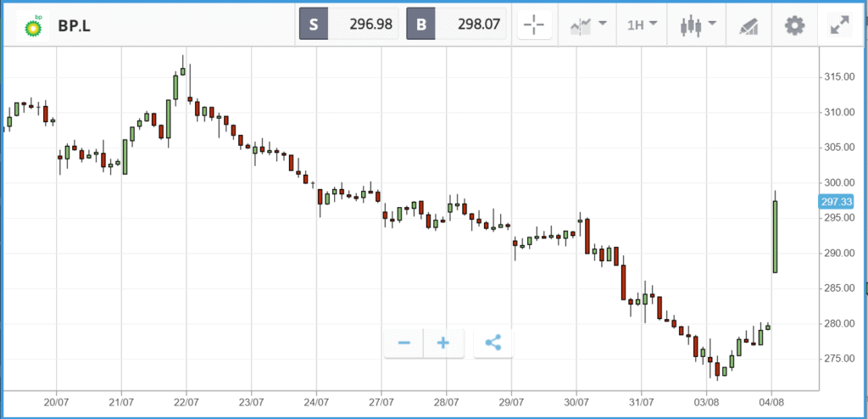Select the drawing tools pencil icon

click(x=748, y=25)
